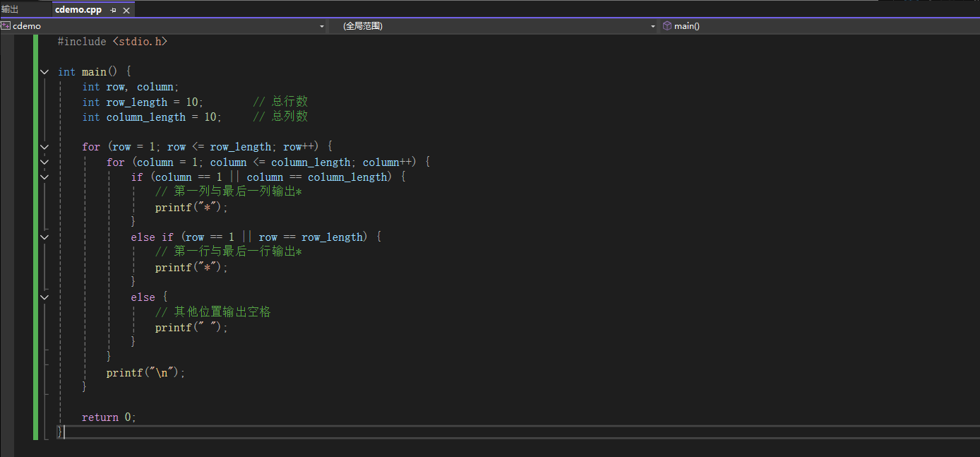
Task: Click 'column == column_length' in the if condition
Action: point(318,177)
